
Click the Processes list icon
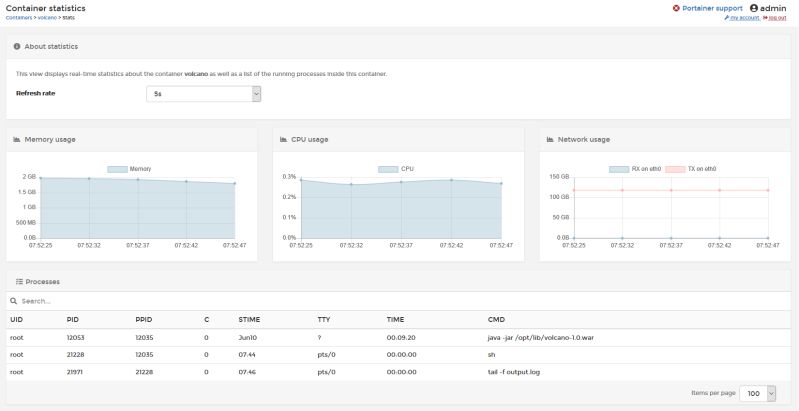coord(19,281)
